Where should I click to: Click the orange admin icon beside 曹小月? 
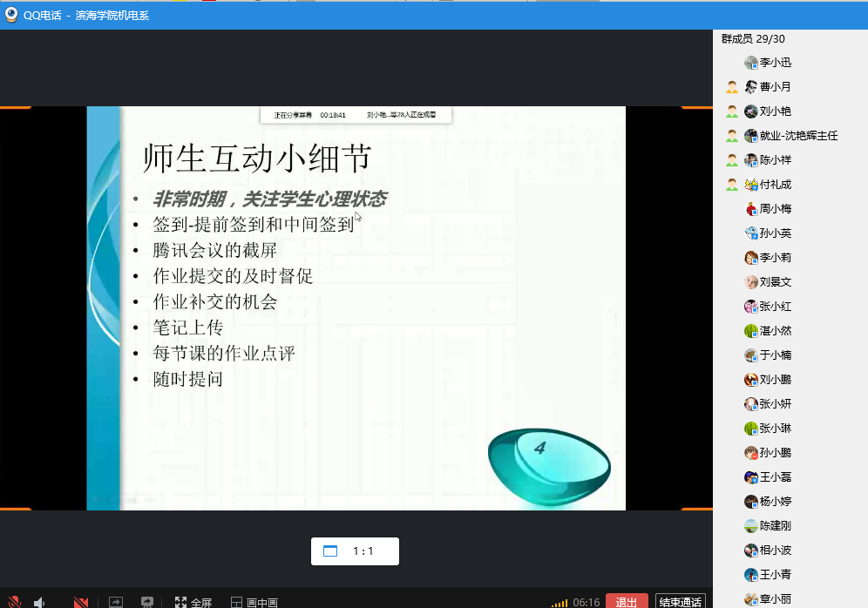732,87
